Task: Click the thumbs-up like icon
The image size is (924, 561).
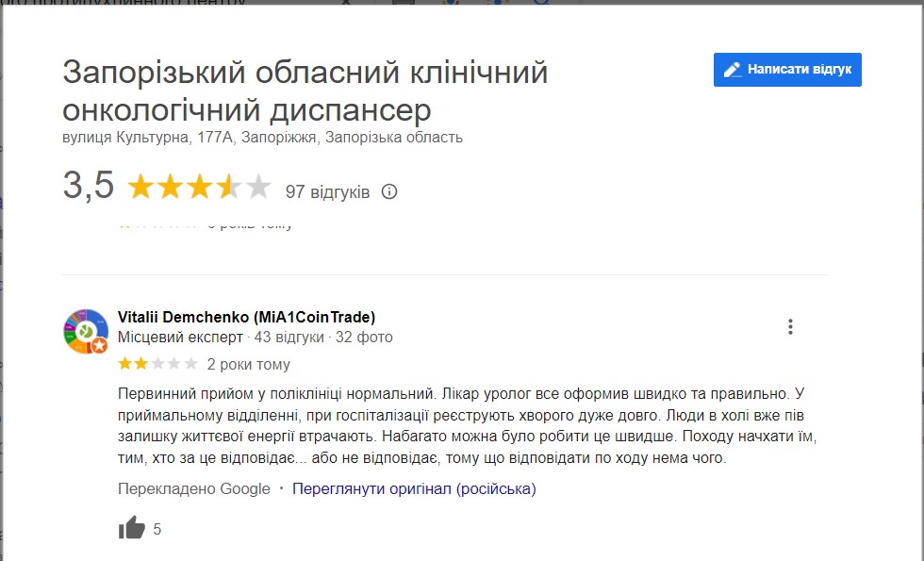Action: tap(132, 529)
